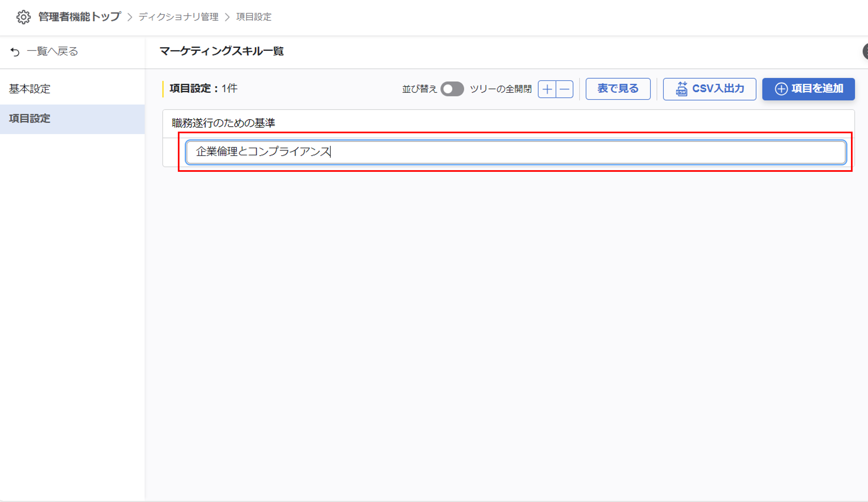Click the chevron after 管理者機能トップ
The width and height of the screenshot is (868, 502).
click(x=130, y=17)
